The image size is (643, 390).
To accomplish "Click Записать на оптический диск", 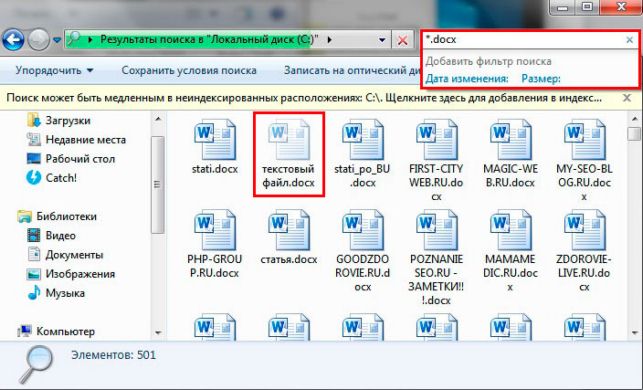I will 351,71.
